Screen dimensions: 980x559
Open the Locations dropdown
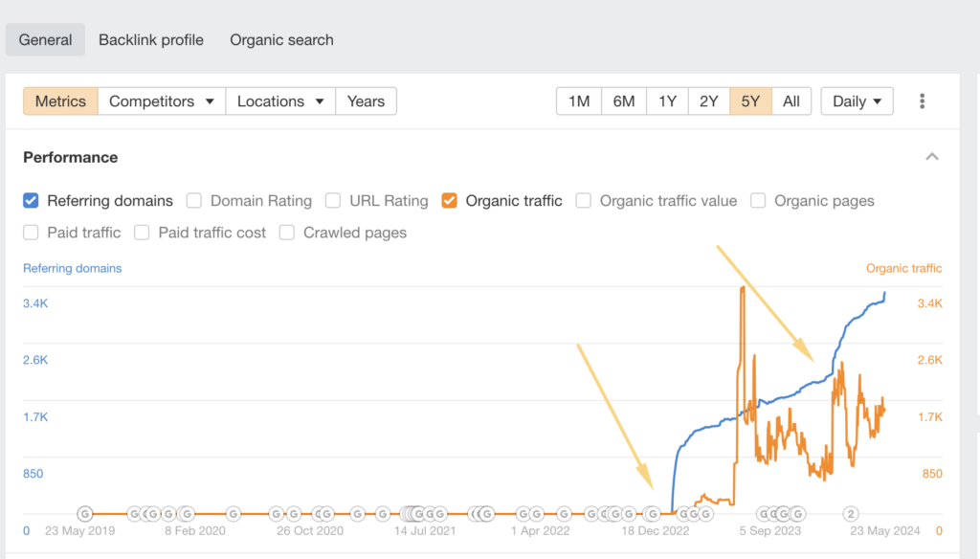pos(279,101)
